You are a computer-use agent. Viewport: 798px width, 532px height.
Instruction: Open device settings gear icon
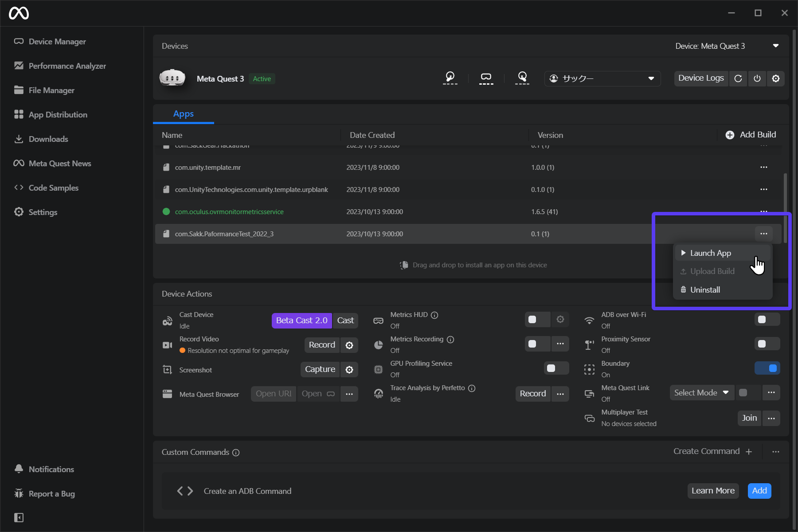point(776,78)
